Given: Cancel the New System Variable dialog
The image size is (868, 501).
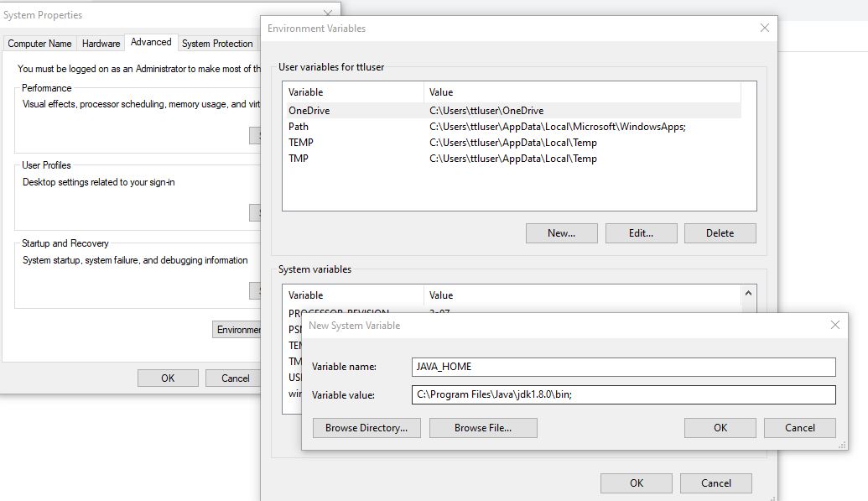Looking at the screenshot, I should (798, 428).
